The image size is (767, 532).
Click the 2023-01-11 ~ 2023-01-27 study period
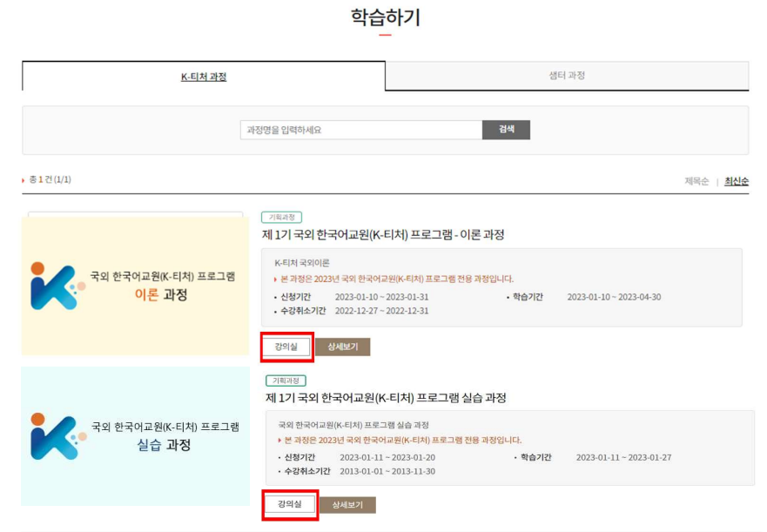(623, 458)
